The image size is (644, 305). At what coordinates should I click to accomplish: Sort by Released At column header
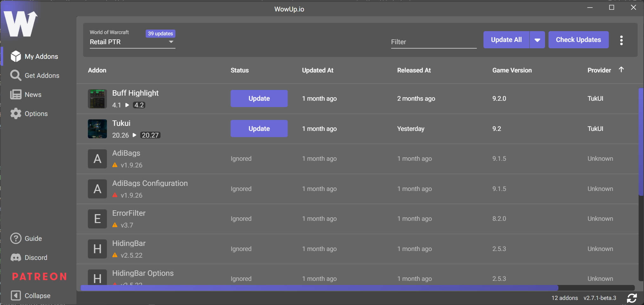(x=414, y=70)
